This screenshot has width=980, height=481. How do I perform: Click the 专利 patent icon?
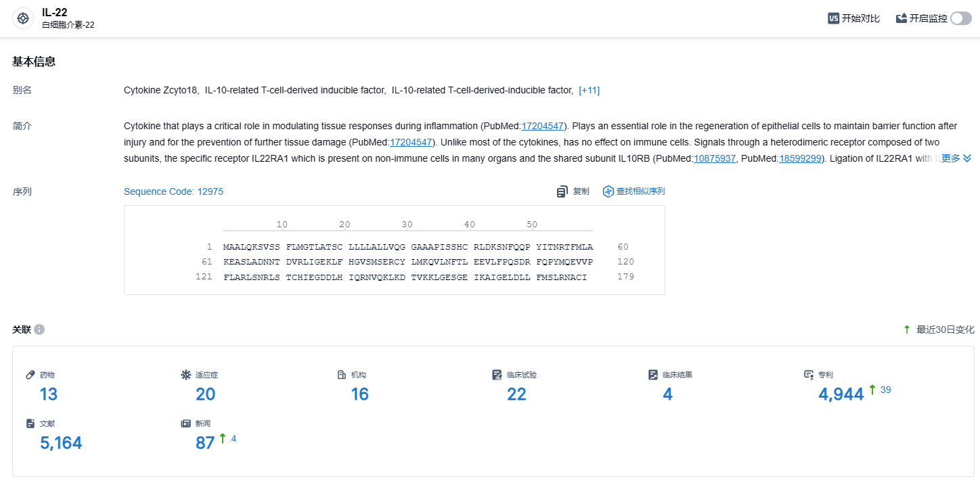(809, 375)
